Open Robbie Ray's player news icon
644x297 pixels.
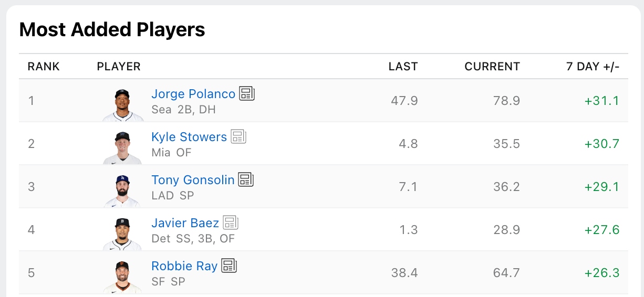[x=229, y=266]
